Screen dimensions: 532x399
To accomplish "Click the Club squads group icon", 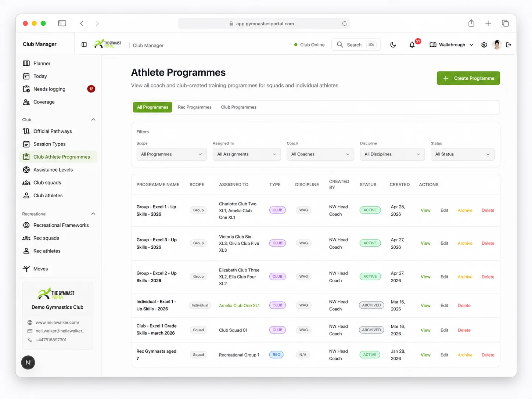I will 26,183.
